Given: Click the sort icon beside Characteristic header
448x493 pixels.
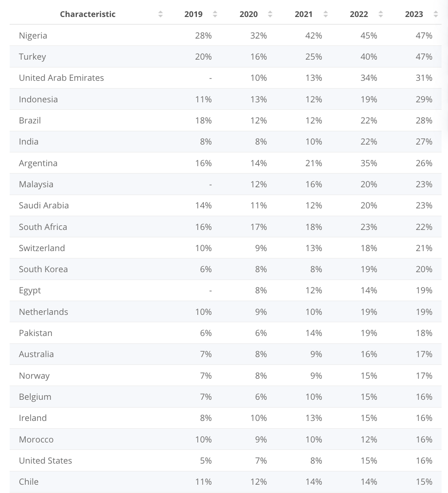Looking at the screenshot, I should tap(160, 14).
